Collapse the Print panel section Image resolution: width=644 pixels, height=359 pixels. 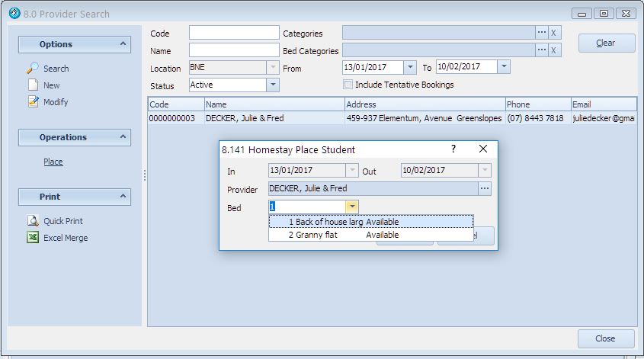pos(123,197)
